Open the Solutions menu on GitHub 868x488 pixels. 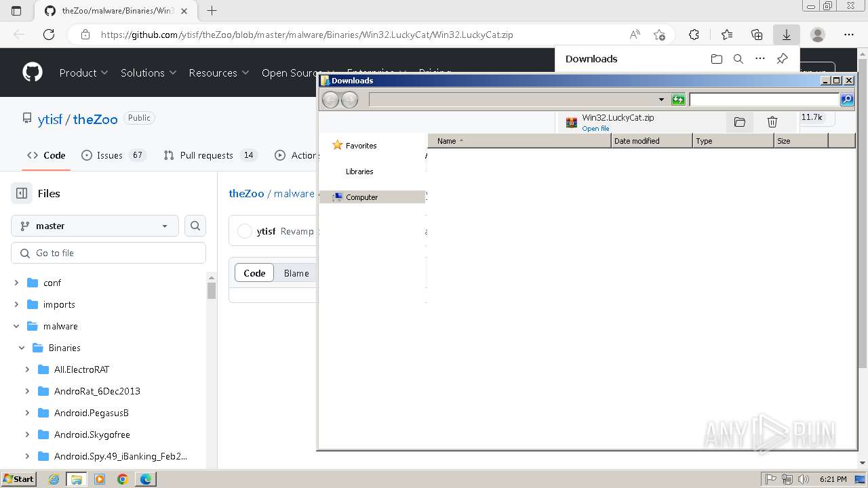click(x=149, y=73)
